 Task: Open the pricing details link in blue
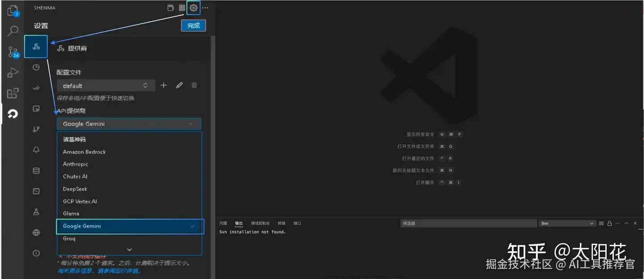point(99,271)
